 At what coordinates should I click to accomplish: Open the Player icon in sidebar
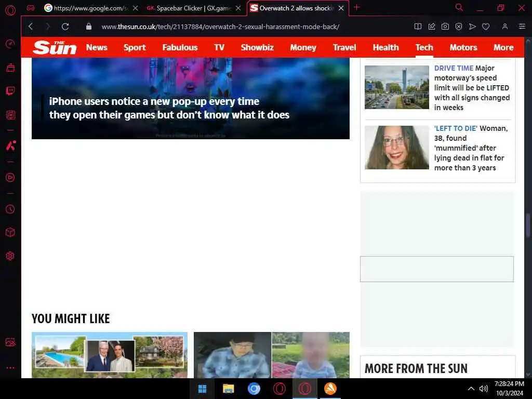tap(10, 177)
